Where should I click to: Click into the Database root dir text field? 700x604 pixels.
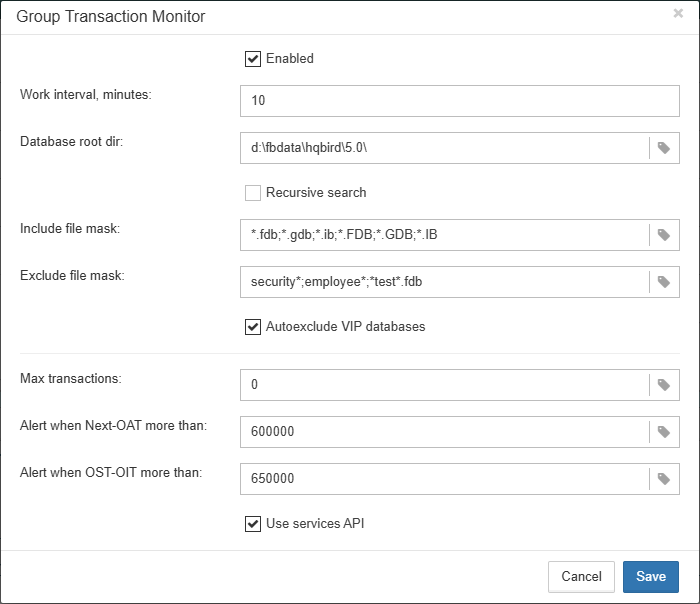[445, 148]
